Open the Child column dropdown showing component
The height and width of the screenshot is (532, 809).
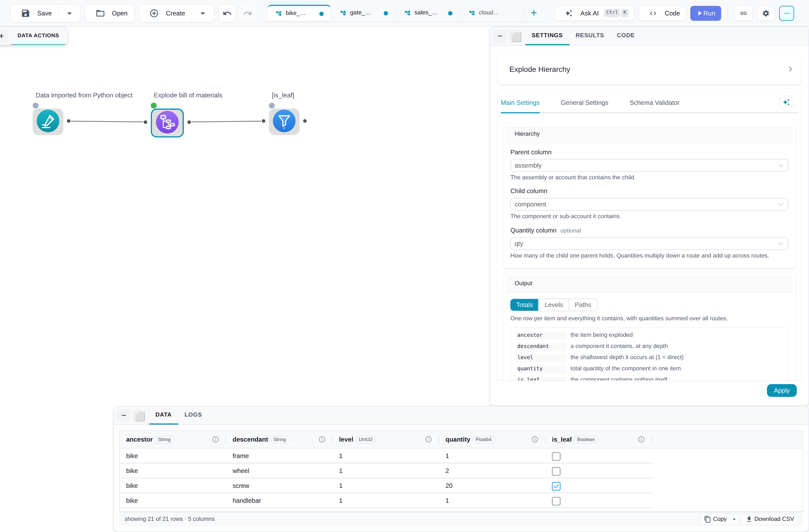(x=649, y=204)
